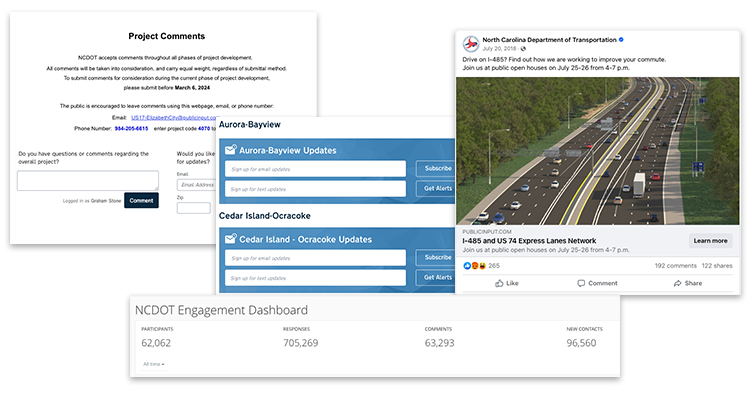
Task: Click the envelope icon beside Cedar Island updates
Action: coord(232,240)
